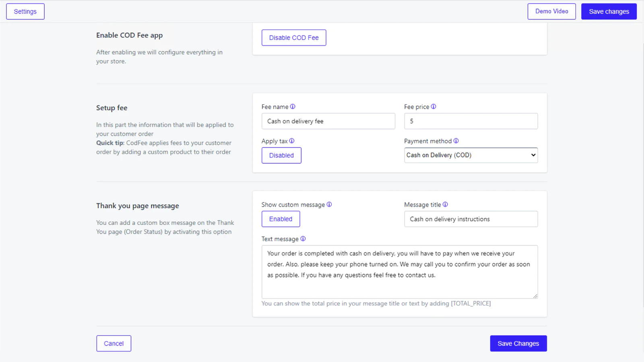Click the bottom Save Changes button

(518, 343)
